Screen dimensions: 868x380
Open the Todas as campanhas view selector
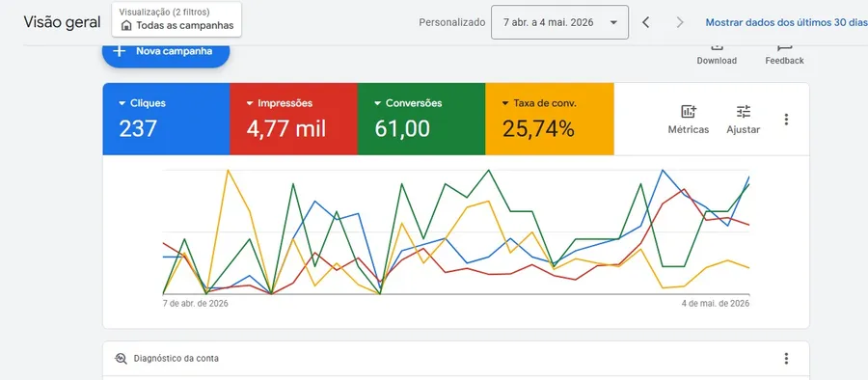click(x=176, y=19)
